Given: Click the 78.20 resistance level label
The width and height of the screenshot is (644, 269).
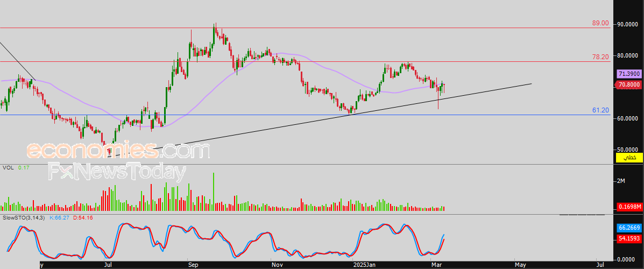Looking at the screenshot, I should pyautogui.click(x=600, y=56).
